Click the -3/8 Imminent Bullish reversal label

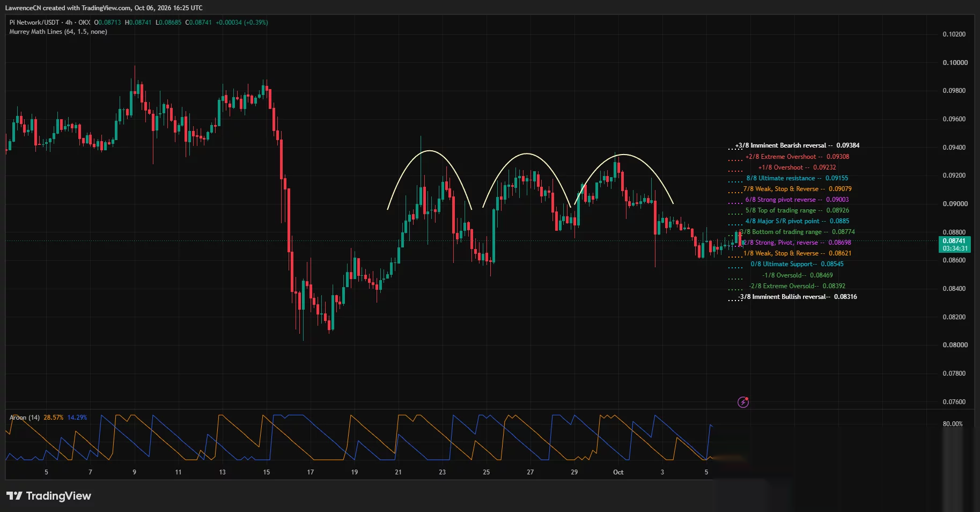[797, 297]
